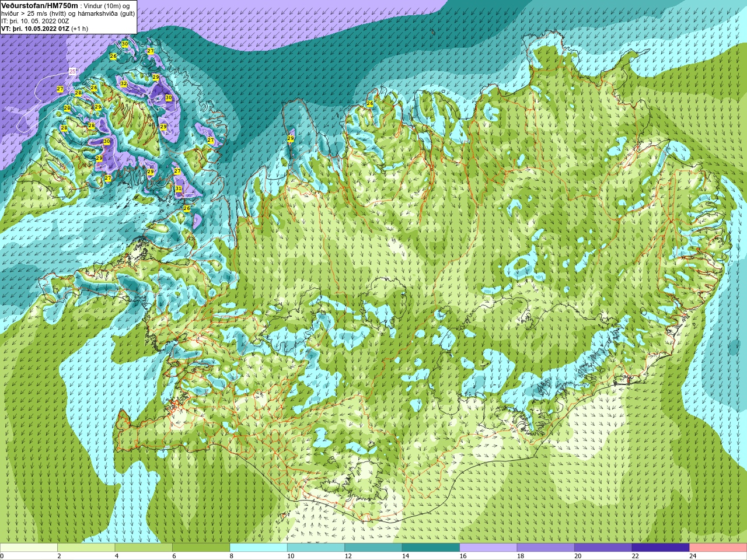Click the medium purple 18–20 legend swatch
The image size is (747, 560).
[546, 548]
